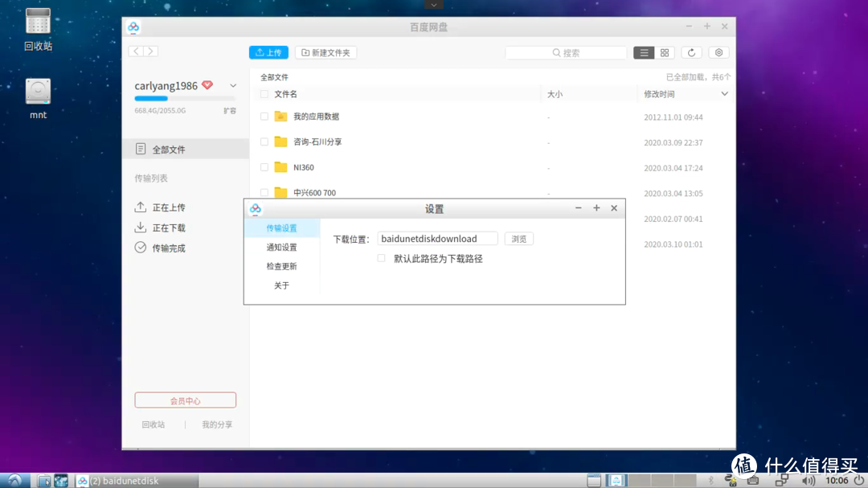The image size is (868, 488).
Task: Open the 传输完成 completed transfers list
Action: point(168,248)
